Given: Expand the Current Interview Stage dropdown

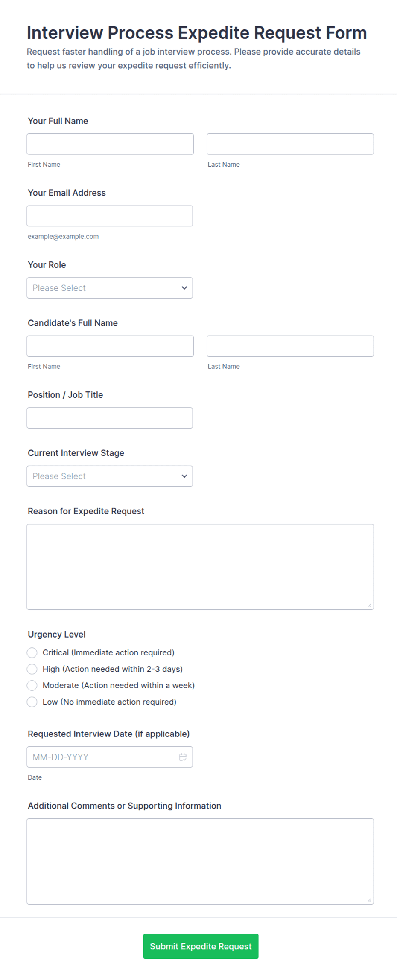Looking at the screenshot, I should [110, 476].
